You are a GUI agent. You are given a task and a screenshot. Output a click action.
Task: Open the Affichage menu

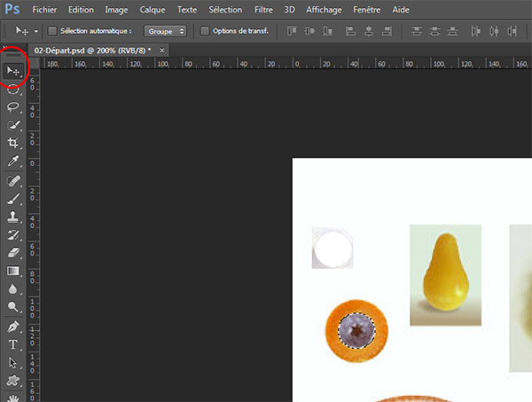coord(324,10)
